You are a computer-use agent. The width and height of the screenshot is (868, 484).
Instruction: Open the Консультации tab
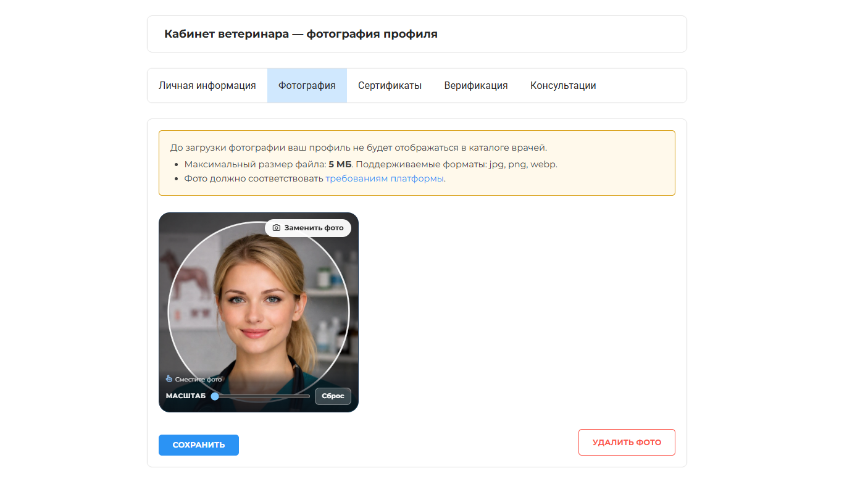pos(562,85)
